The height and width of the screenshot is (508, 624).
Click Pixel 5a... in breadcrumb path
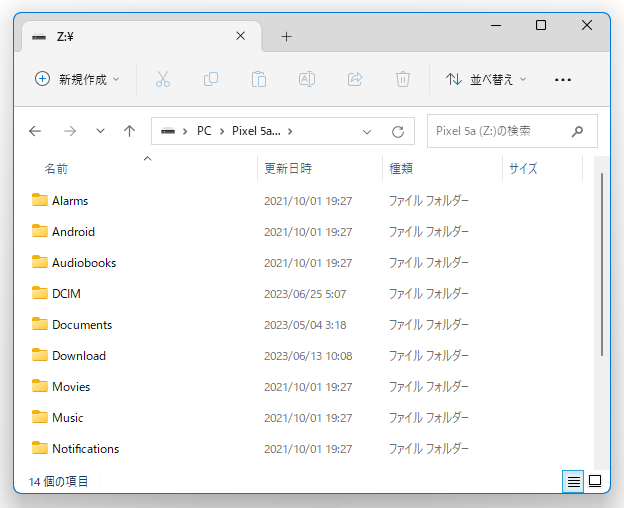click(256, 131)
